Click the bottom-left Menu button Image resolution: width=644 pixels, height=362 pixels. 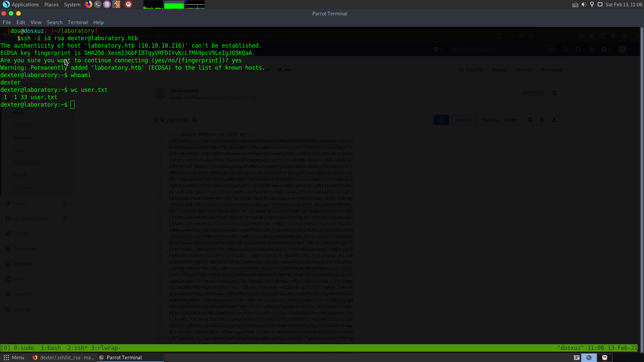[14, 358]
